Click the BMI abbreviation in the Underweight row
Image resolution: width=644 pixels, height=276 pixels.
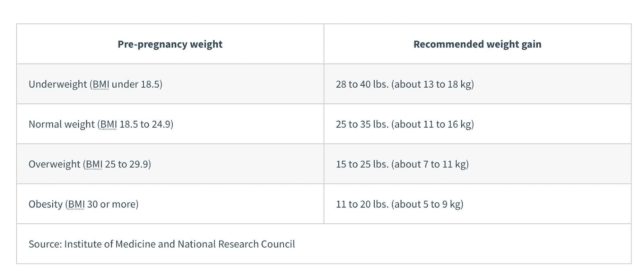click(101, 84)
